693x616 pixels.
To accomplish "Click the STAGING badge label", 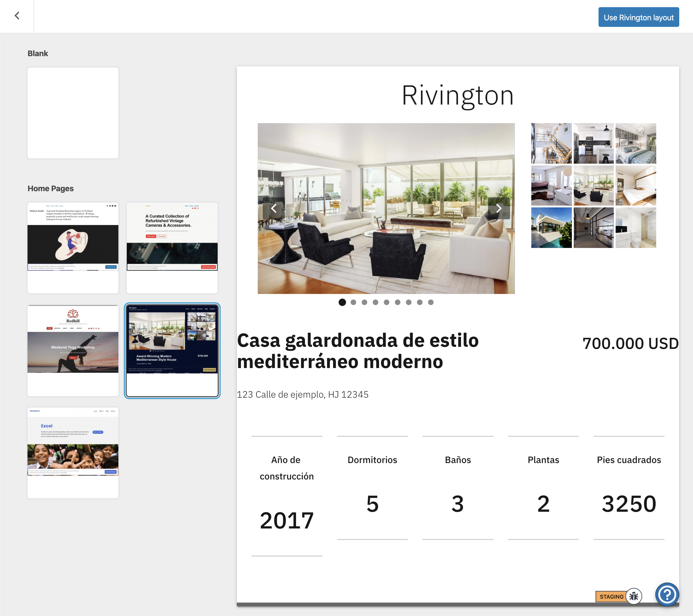I will 611,597.
